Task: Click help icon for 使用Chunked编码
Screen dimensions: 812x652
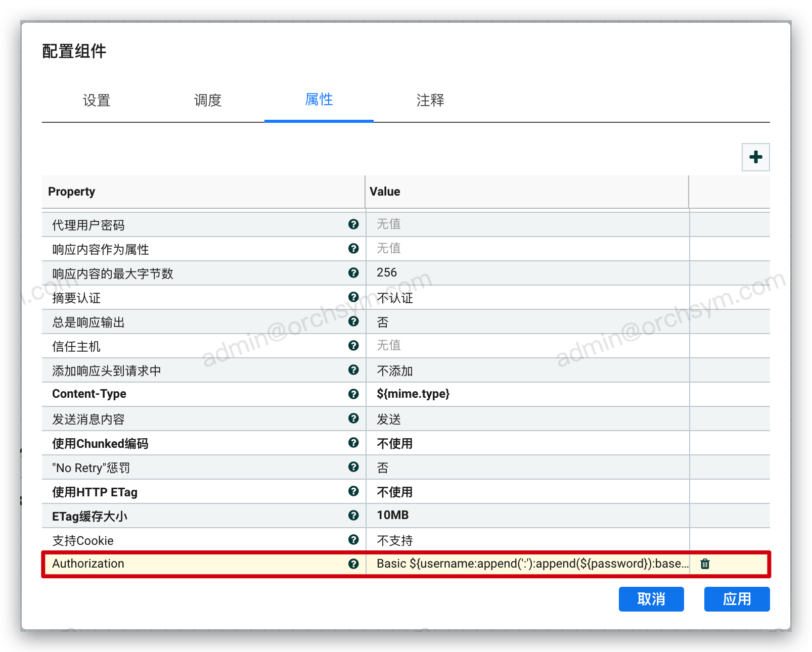Action: pos(353,442)
